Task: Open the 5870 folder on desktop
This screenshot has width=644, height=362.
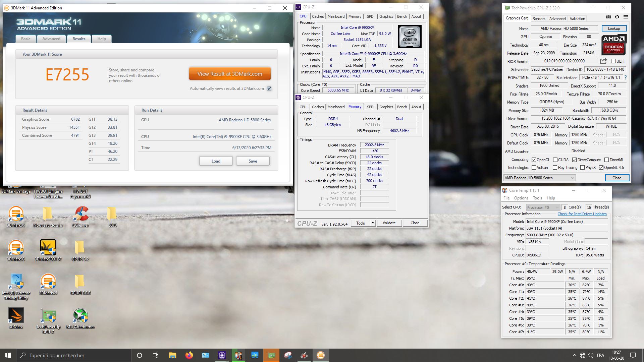Action: click(x=112, y=217)
